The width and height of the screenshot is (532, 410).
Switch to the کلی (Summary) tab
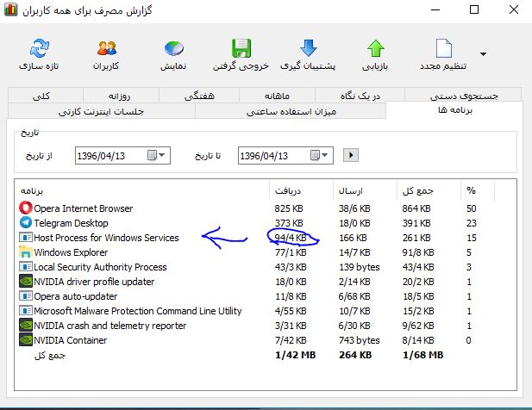click(45, 96)
